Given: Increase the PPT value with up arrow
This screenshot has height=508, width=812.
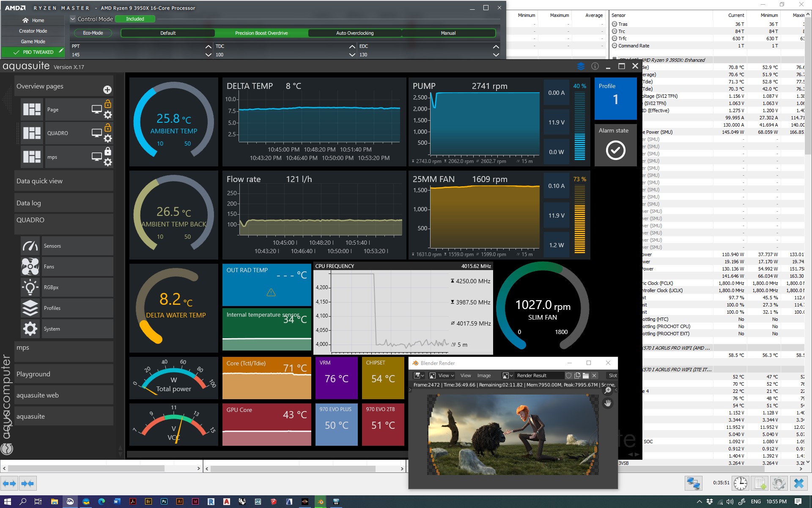Looking at the screenshot, I should 208,47.
